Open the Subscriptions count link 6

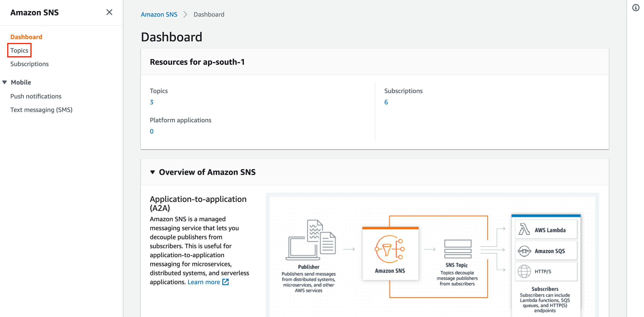[x=386, y=102]
